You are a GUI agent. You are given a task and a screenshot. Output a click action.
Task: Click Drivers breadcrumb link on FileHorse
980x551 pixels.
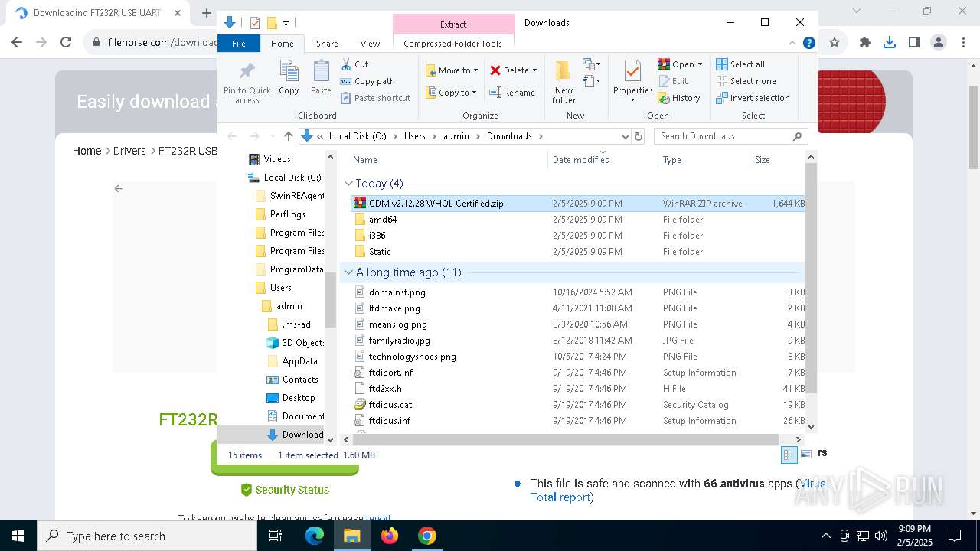click(129, 151)
